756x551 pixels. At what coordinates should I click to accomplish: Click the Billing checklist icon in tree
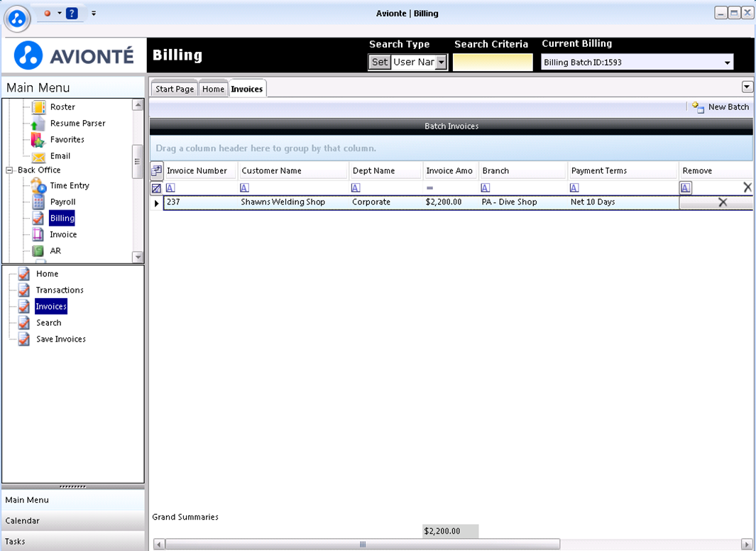[x=38, y=219]
